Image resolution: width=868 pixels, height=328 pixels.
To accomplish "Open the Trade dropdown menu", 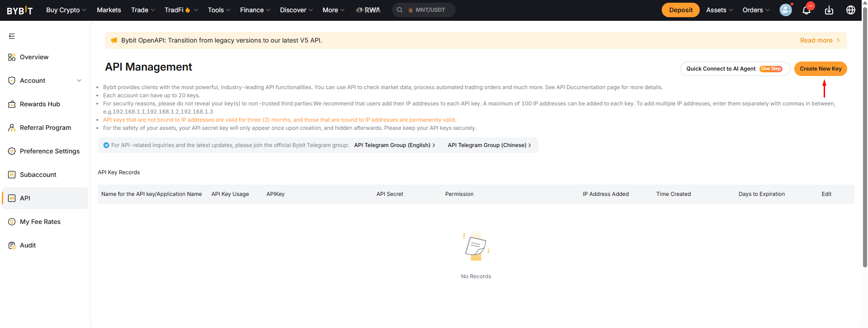I will (143, 10).
